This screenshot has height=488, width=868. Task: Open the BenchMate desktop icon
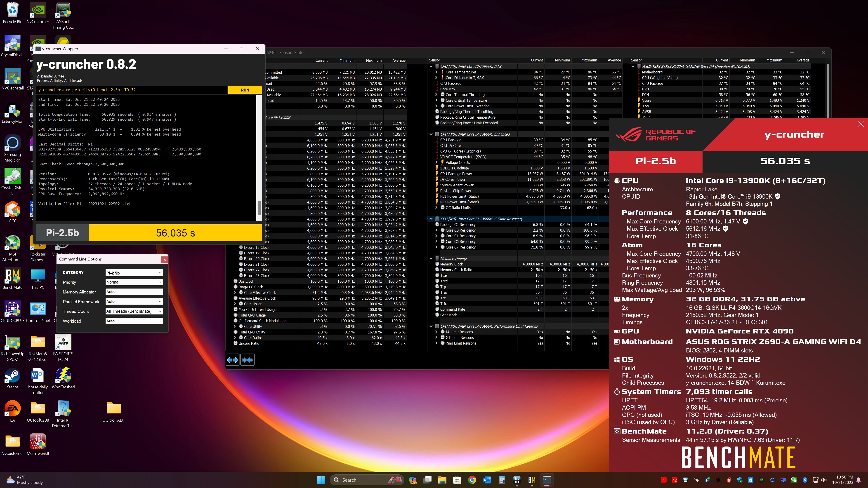(x=12, y=279)
